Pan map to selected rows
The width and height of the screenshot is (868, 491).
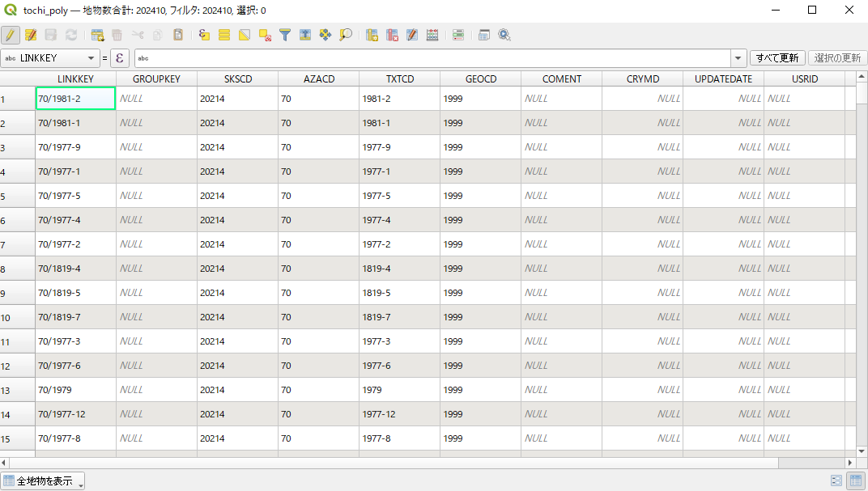click(325, 35)
